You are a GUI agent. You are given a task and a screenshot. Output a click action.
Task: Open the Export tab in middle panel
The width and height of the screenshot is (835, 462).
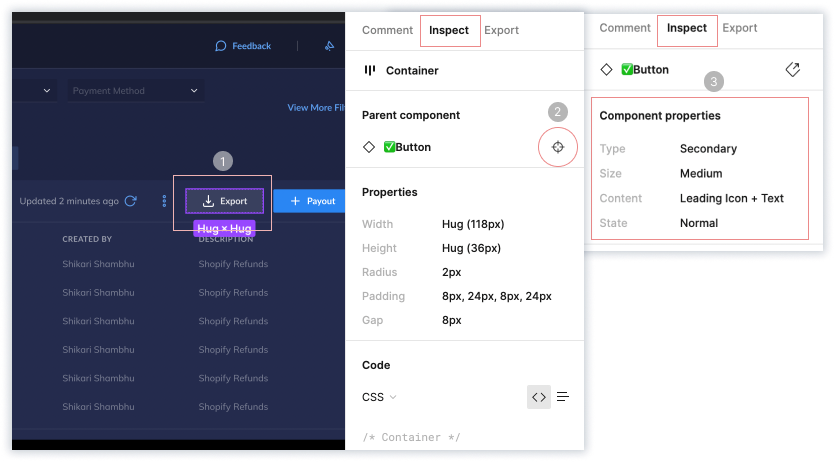[x=501, y=30]
